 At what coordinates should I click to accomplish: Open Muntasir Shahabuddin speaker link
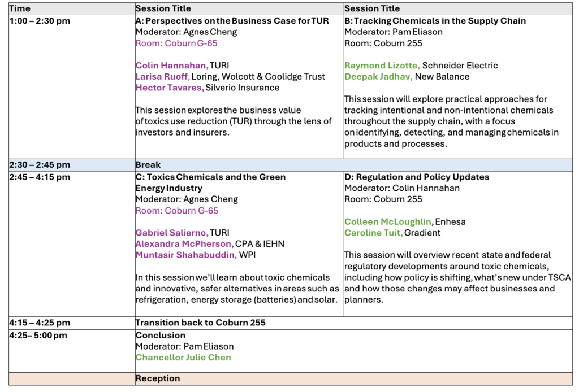[x=185, y=255]
